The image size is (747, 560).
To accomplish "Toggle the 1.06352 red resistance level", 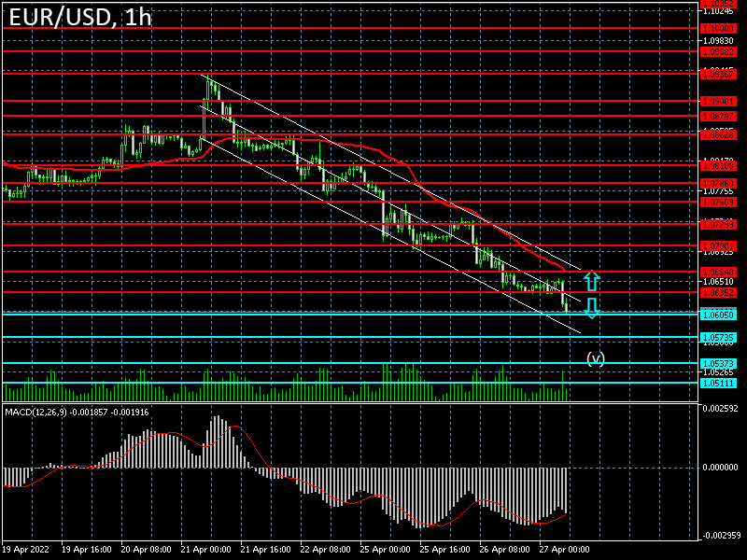I will [717, 292].
